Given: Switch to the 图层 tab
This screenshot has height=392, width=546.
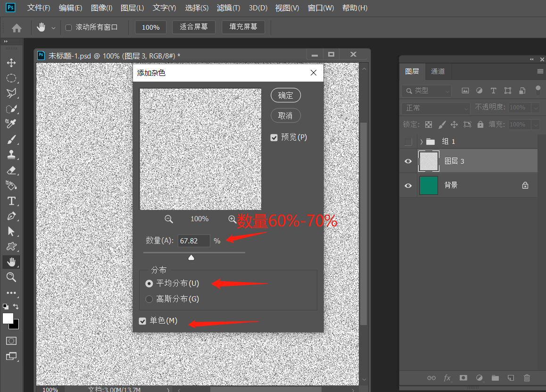Looking at the screenshot, I should tap(412, 71).
